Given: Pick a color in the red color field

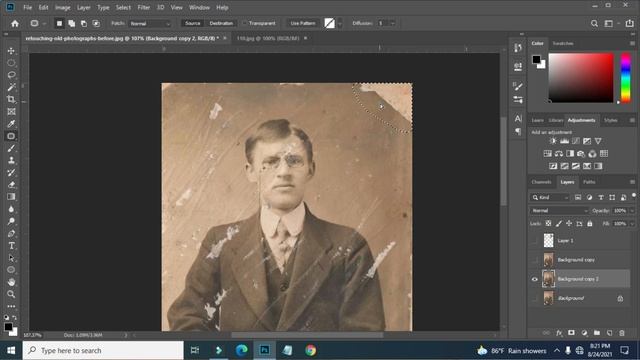Looking at the screenshot, I should coord(581,78).
